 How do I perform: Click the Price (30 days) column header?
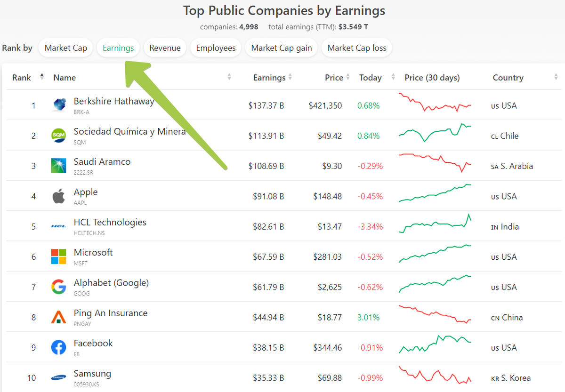click(x=432, y=78)
